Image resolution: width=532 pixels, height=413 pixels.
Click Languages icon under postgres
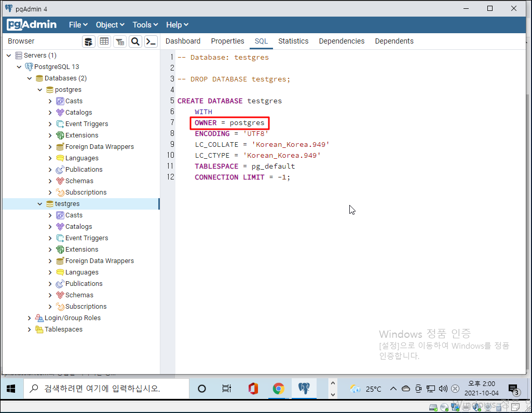click(x=60, y=158)
